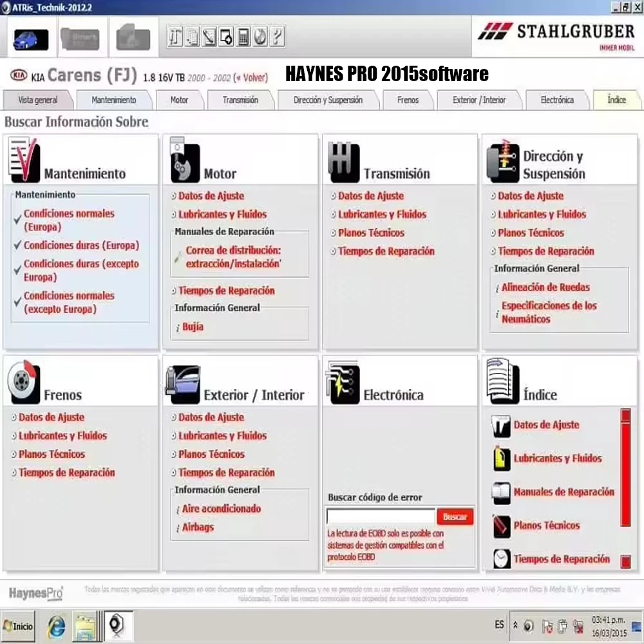Open Datos de Ajuste under Frenos

point(52,417)
